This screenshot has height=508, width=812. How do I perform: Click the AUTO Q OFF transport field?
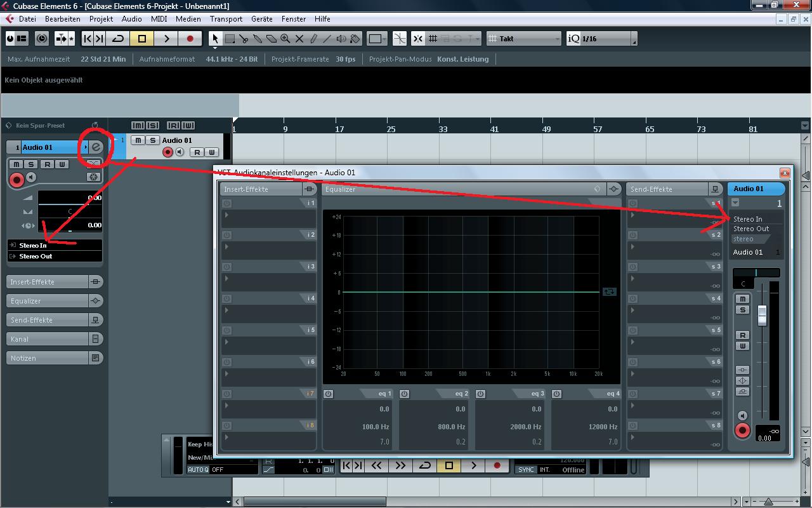tap(222, 469)
